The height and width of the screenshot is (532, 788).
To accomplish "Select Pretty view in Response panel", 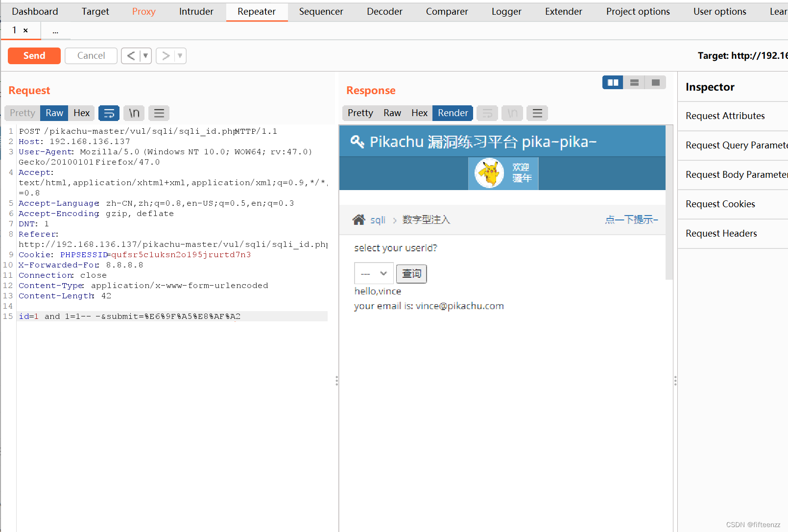I will (360, 113).
